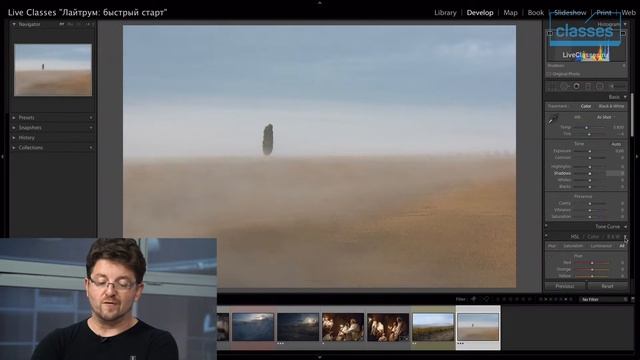The width and height of the screenshot is (640, 360).
Task: Switch to the Develop module
Action: pyautogui.click(x=480, y=13)
